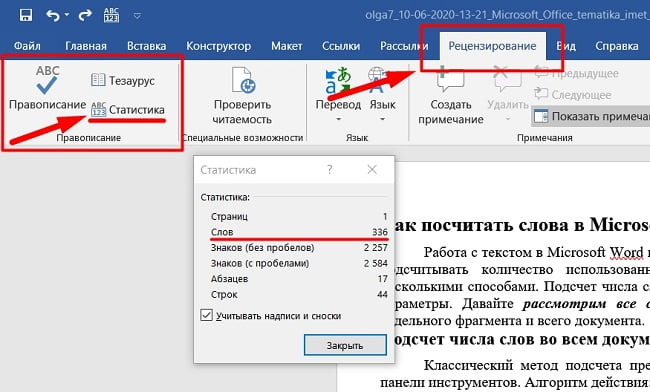Run Правописание spelling check
650x392 pixels.
pos(47,88)
